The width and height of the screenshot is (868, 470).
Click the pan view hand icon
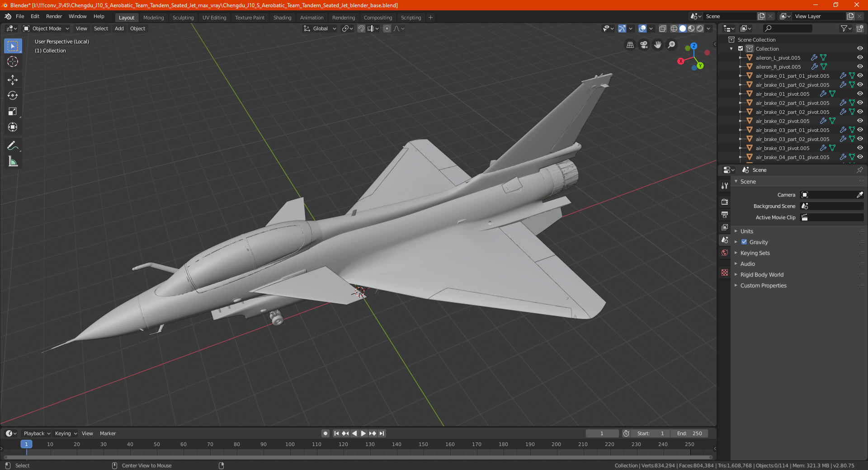[x=658, y=45]
